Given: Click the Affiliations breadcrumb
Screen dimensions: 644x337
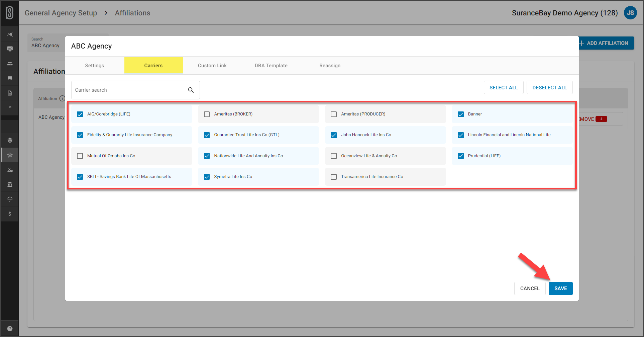Looking at the screenshot, I should pyautogui.click(x=133, y=13).
